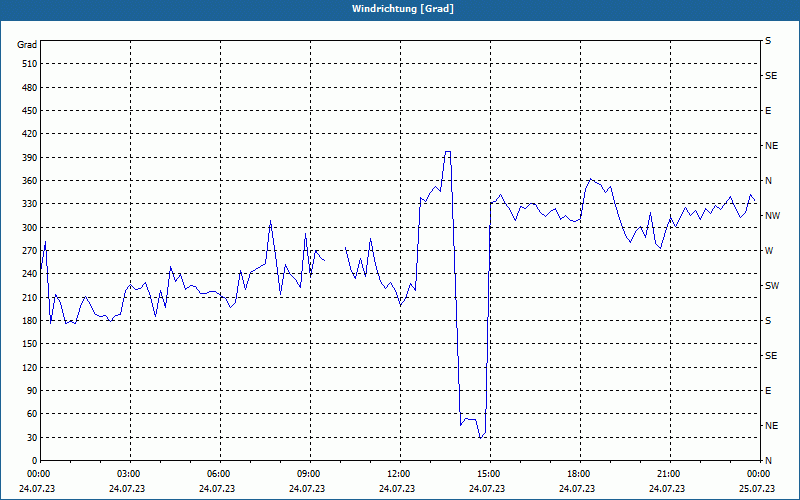This screenshot has height=500, width=800.
Task: Select the "Grad" axis unit label
Action: [x=27, y=45]
